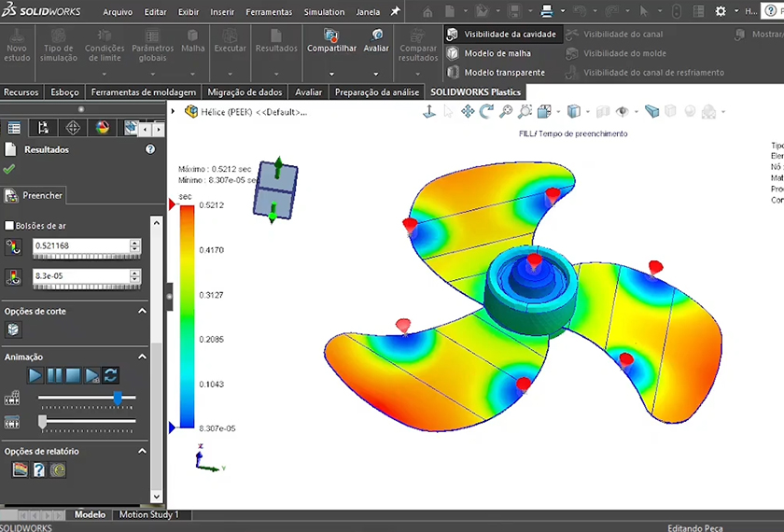Click the eDrawings report icon
The height and width of the screenshot is (532, 784).
[x=58, y=469]
